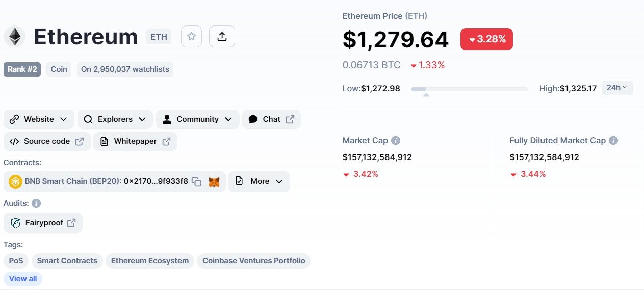This screenshot has height=290, width=644.
Task: Click Fully Diluted Market Cap info icon
Action: click(x=613, y=141)
